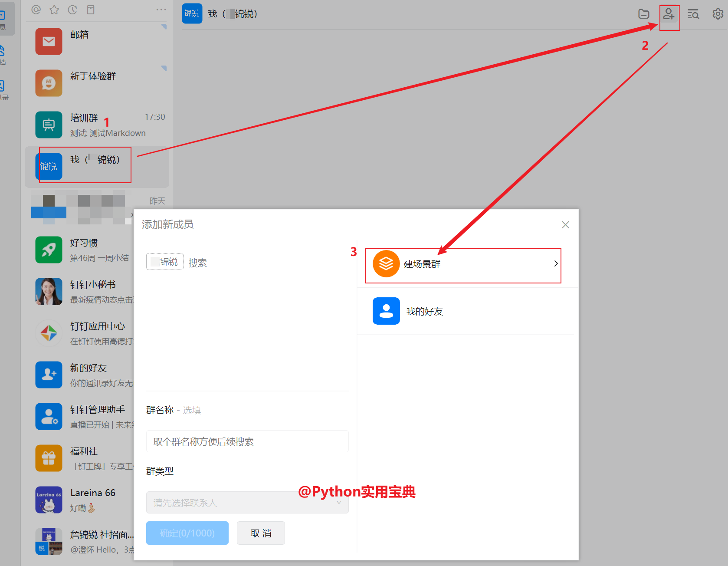
Task: Click the selected 锦锐 member tag
Action: (x=165, y=262)
